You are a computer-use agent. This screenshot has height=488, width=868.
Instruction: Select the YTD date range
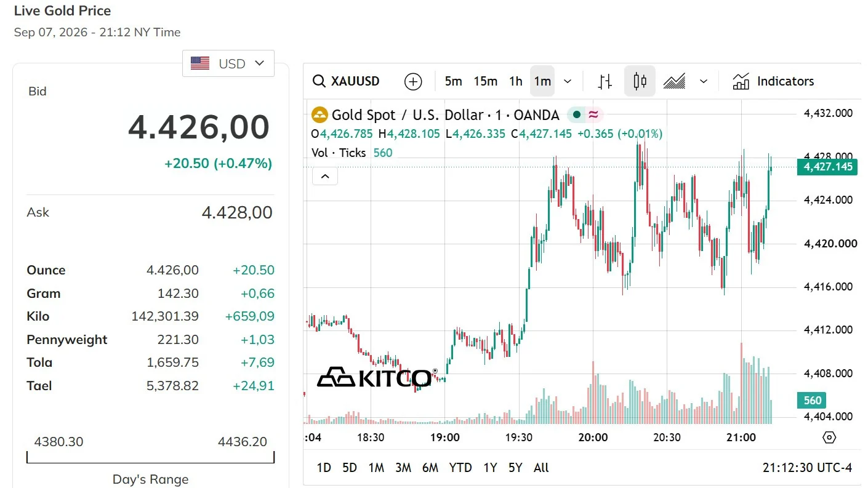coord(460,468)
